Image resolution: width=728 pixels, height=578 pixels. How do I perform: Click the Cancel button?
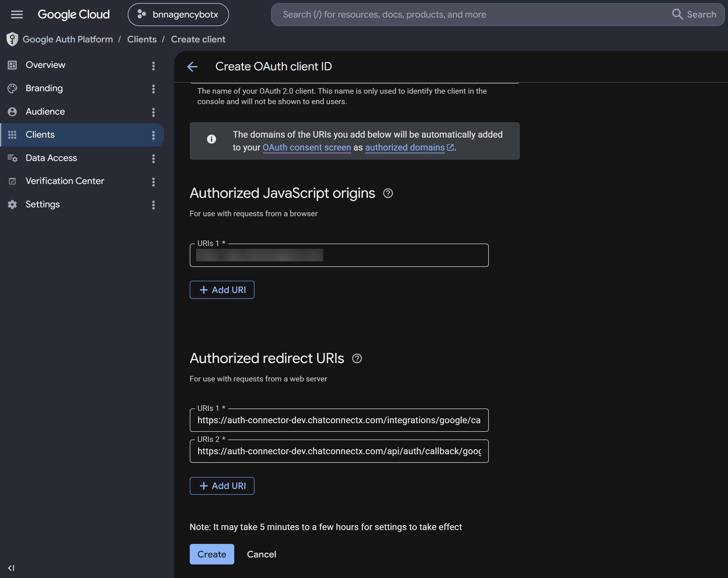point(261,554)
